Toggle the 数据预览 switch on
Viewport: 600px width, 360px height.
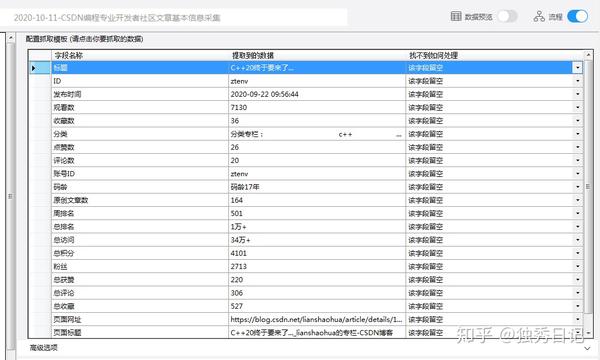(x=507, y=16)
